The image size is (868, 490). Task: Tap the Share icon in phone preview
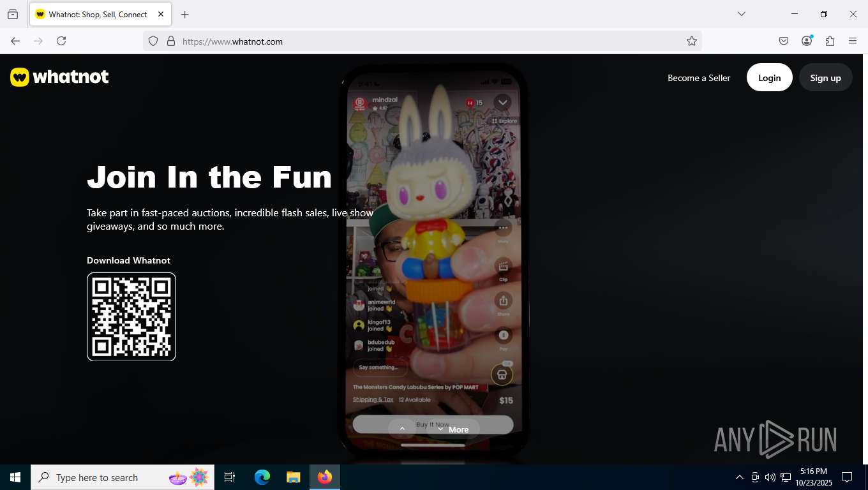click(503, 301)
